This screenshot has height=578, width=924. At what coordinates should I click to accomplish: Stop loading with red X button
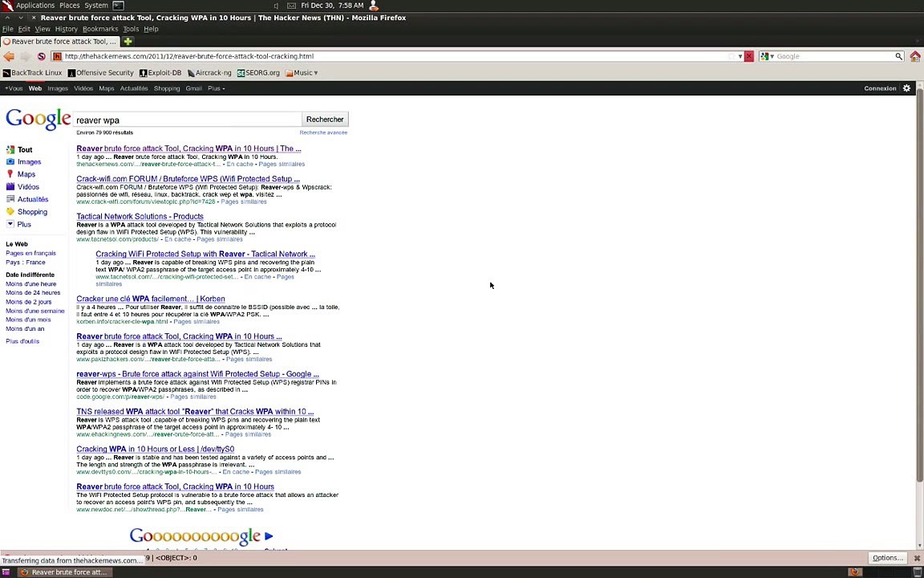click(x=748, y=57)
